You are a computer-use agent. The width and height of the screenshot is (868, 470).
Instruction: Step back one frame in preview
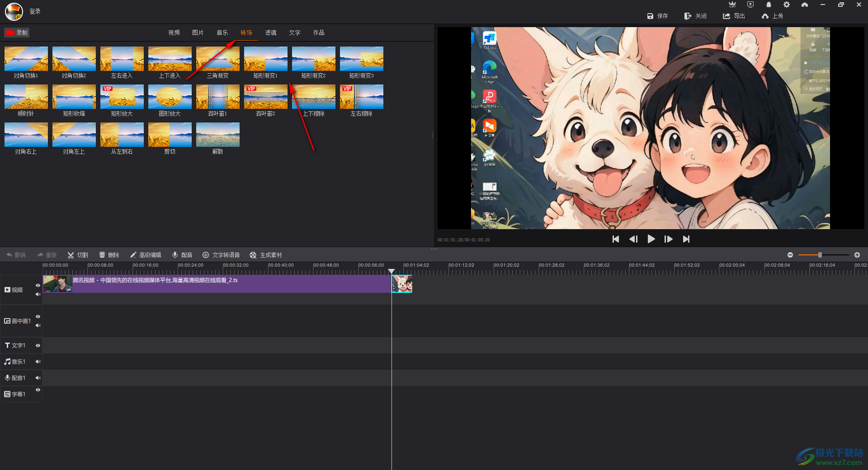633,239
